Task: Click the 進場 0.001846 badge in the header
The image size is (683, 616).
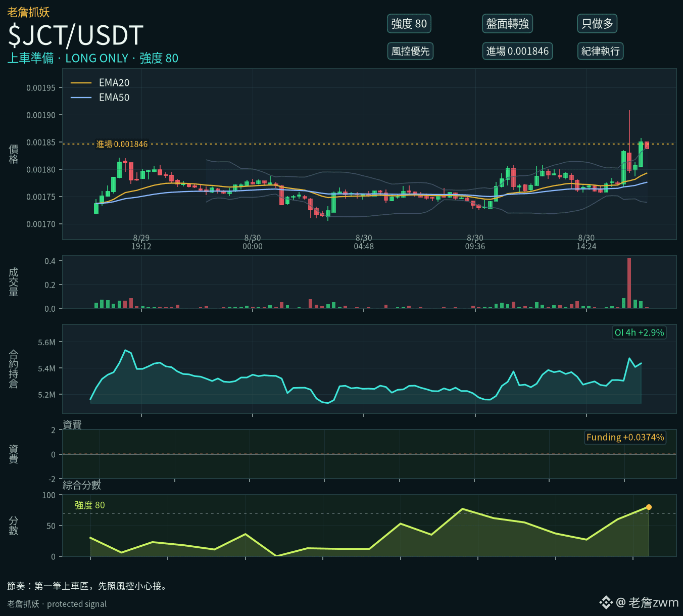Action: pyautogui.click(x=517, y=51)
